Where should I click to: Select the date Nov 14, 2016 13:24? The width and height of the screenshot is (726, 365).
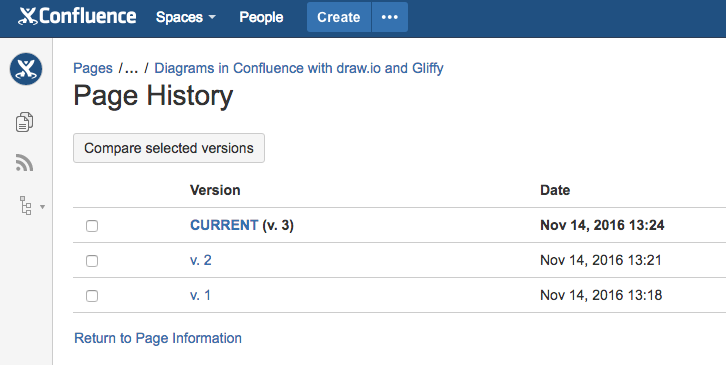602,225
